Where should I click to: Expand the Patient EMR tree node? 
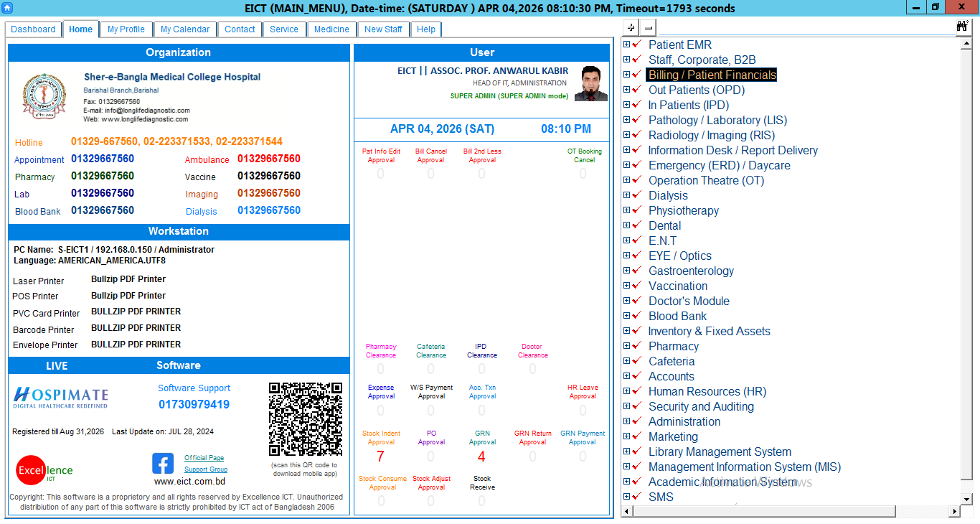pos(626,45)
